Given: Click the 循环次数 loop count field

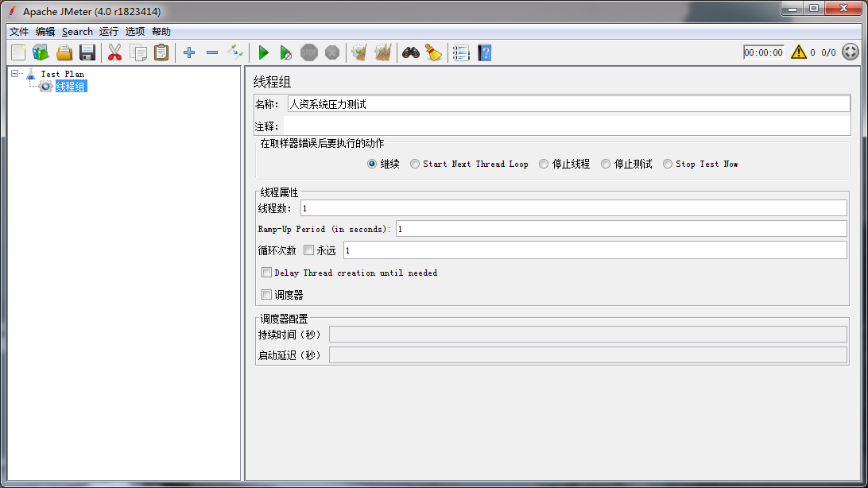Looking at the screenshot, I should pyautogui.click(x=595, y=250).
